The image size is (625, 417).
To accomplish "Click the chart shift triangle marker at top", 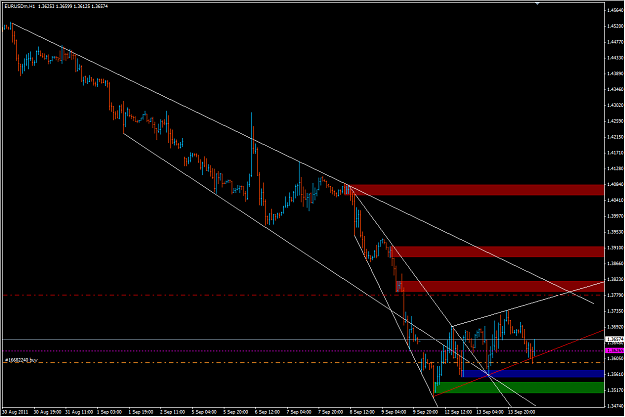I will [537, 3].
